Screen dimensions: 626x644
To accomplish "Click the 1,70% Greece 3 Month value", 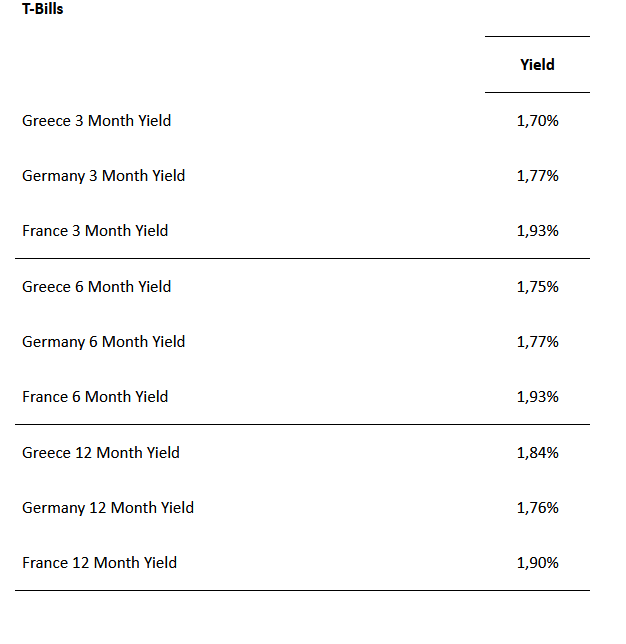I will coord(537,121).
